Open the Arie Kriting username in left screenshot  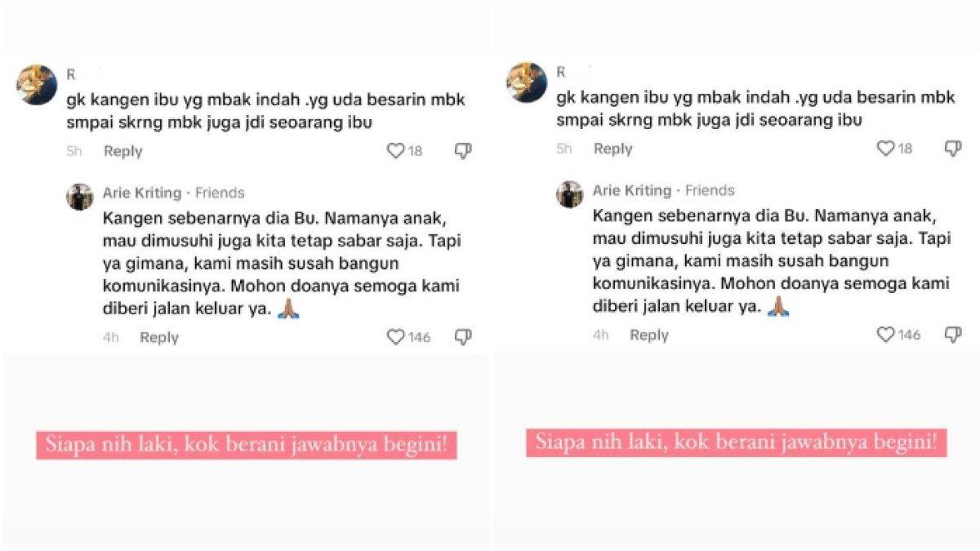[142, 193]
